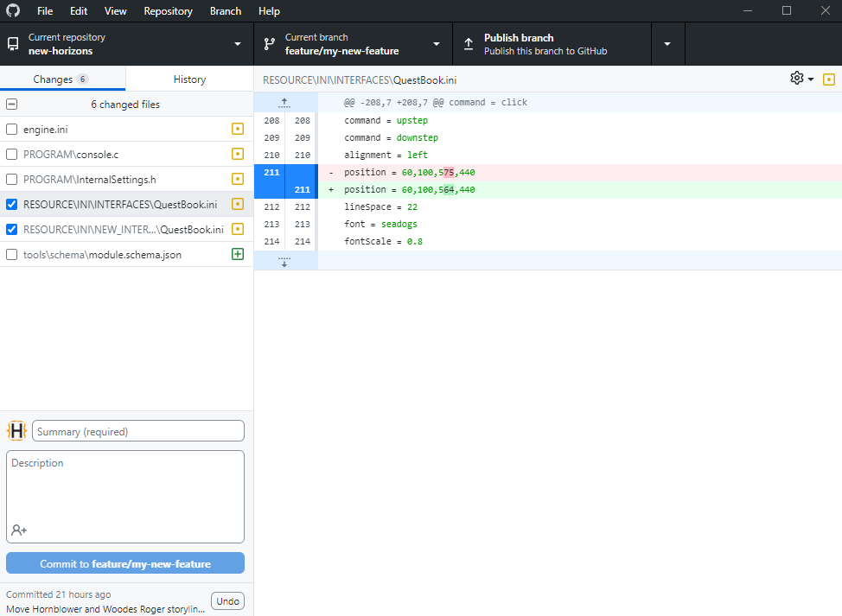Select the engine.ini file row
The image size is (842, 616).
click(x=127, y=130)
